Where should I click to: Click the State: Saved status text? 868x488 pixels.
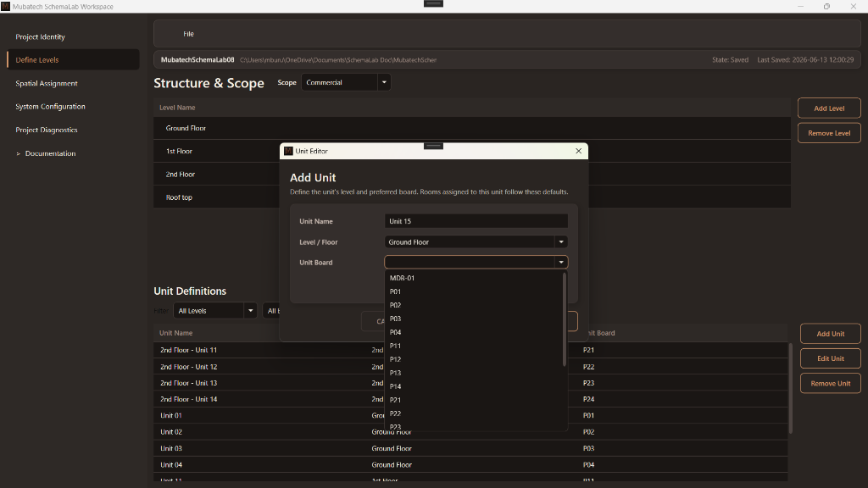pos(730,60)
